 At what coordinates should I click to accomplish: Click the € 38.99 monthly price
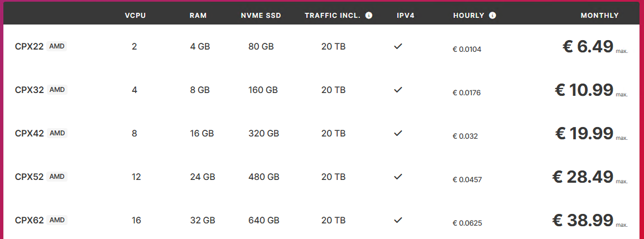[583, 220]
